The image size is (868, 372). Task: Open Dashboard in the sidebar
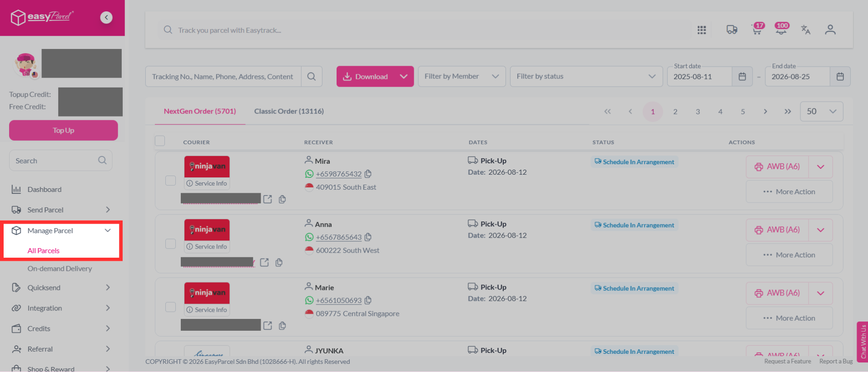point(45,189)
